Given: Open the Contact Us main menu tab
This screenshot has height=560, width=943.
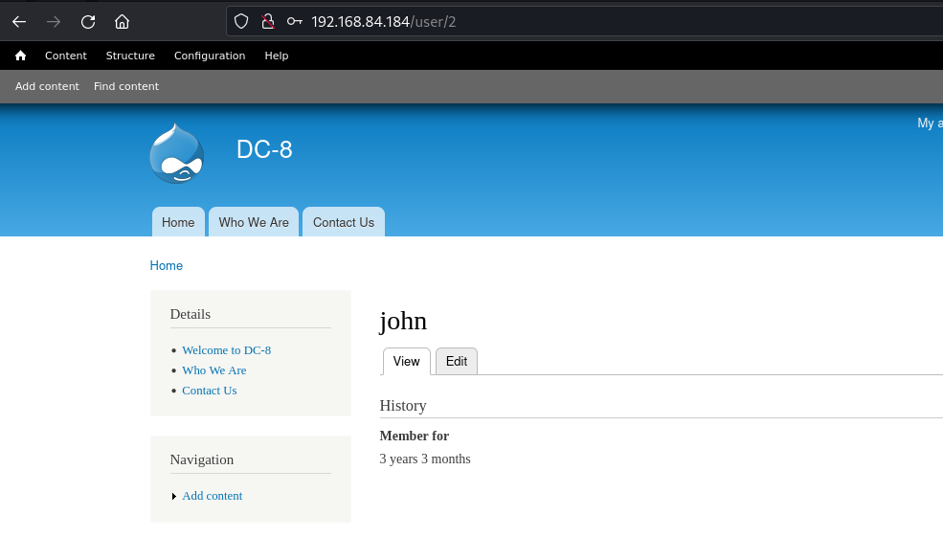Looking at the screenshot, I should [x=344, y=222].
